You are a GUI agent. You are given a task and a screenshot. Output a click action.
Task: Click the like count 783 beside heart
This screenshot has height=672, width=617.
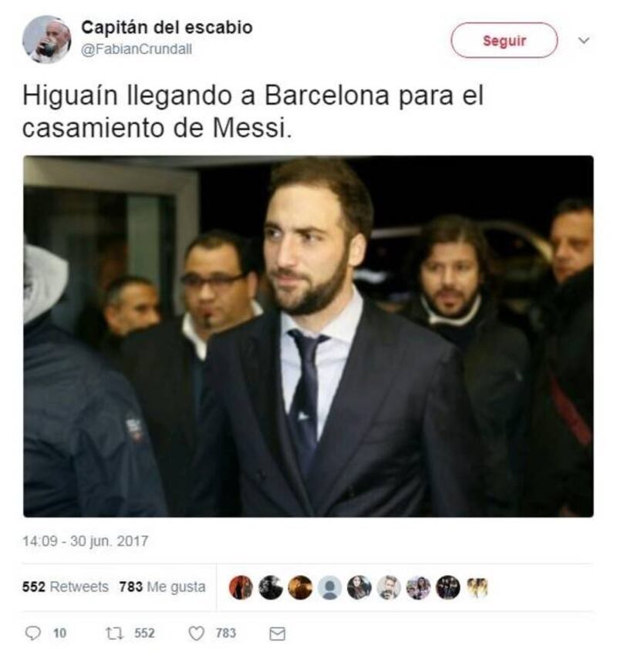coord(226,633)
